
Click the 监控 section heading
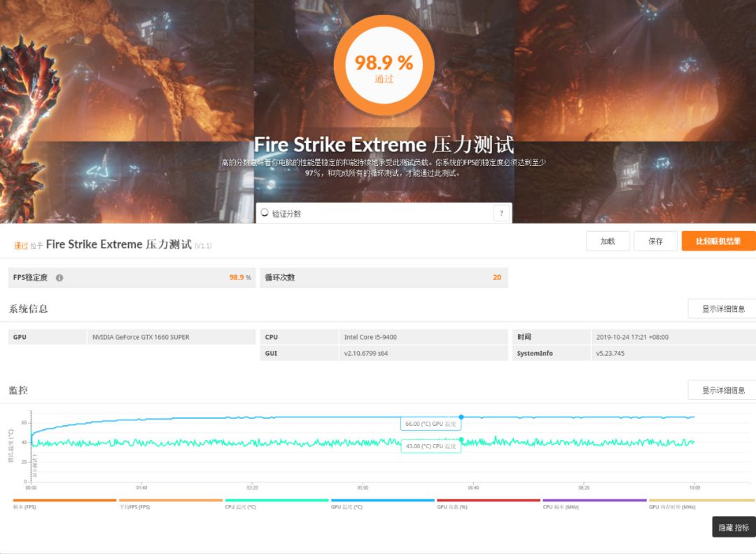(x=18, y=390)
